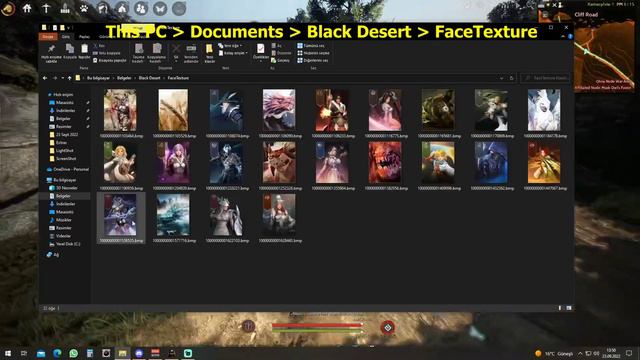This screenshot has height=360, width=640.
Task: Click Tümünü seç (select all)
Action: click(x=311, y=46)
